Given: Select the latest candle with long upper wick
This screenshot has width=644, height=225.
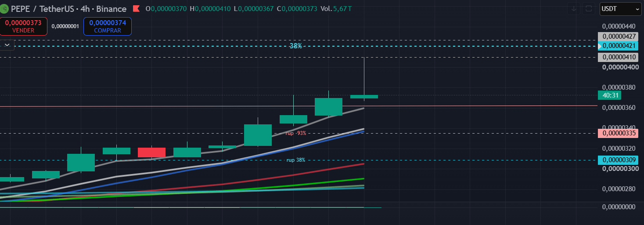Looking at the screenshot, I should click(364, 97).
